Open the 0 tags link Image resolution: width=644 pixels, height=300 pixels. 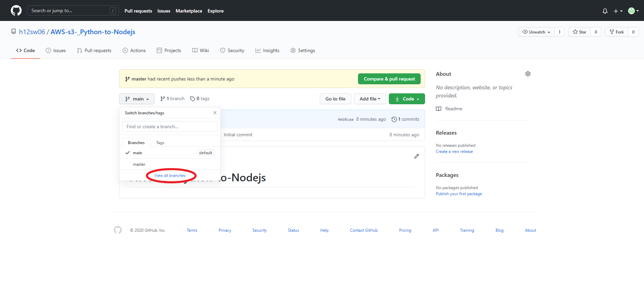click(x=200, y=98)
